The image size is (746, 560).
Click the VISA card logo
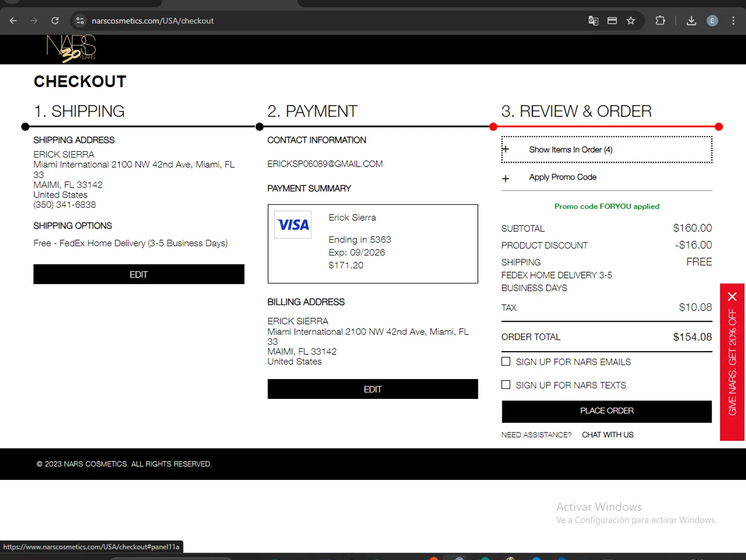pos(293,225)
